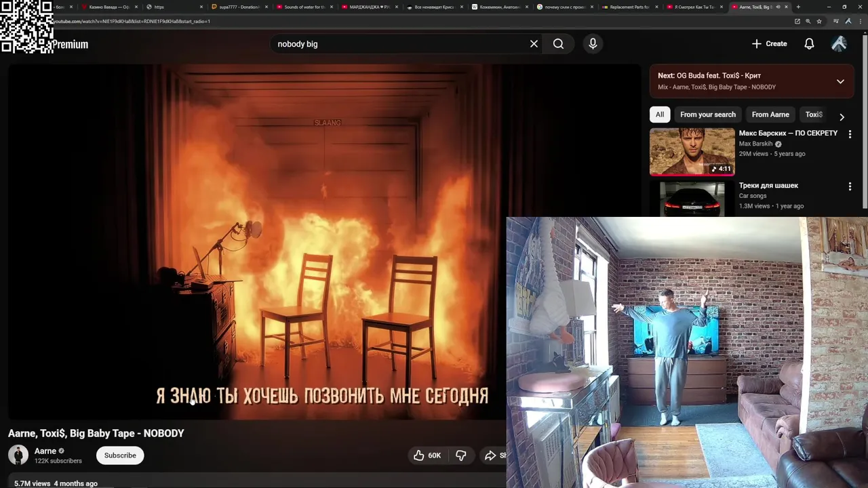Close the 'Sounds of water' tab
Screen dimensions: 868x488
(x=332, y=7)
